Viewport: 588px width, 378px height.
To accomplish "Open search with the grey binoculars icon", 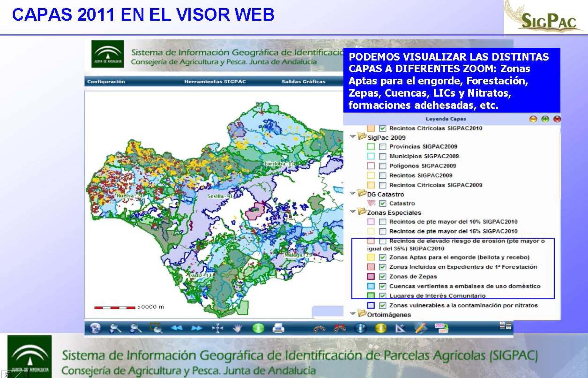I will click(319, 328).
